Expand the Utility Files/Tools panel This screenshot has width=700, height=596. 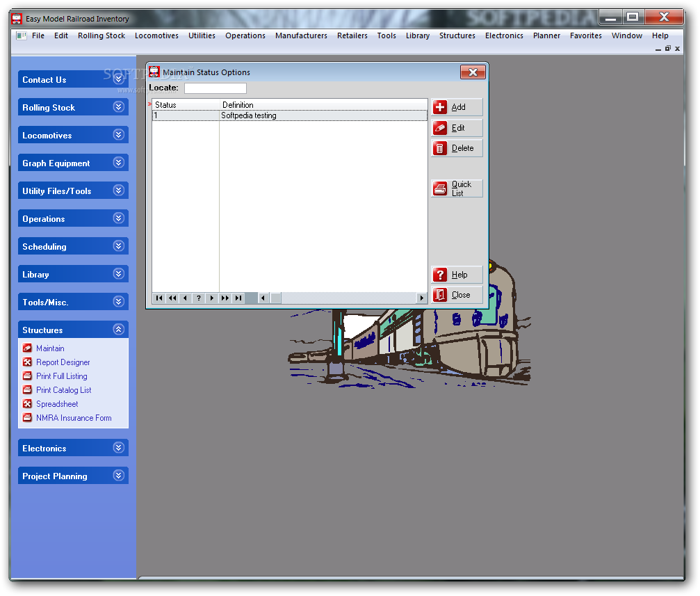pos(118,191)
